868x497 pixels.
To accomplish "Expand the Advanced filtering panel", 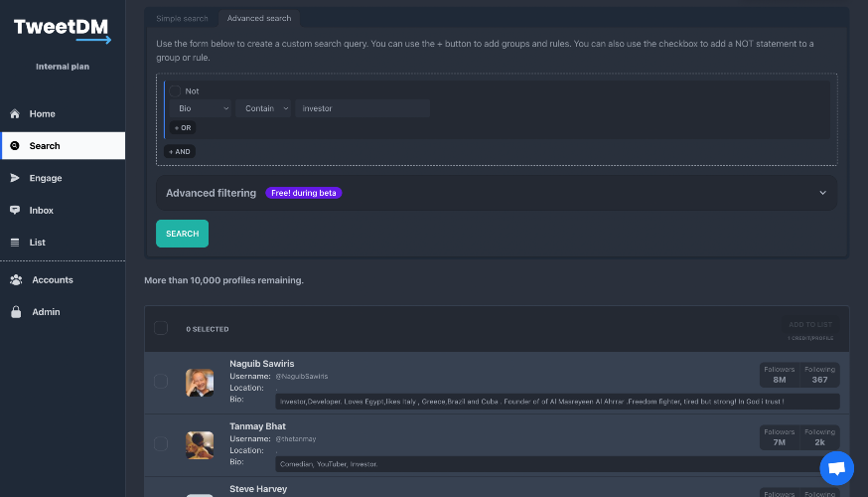I will [x=496, y=193].
